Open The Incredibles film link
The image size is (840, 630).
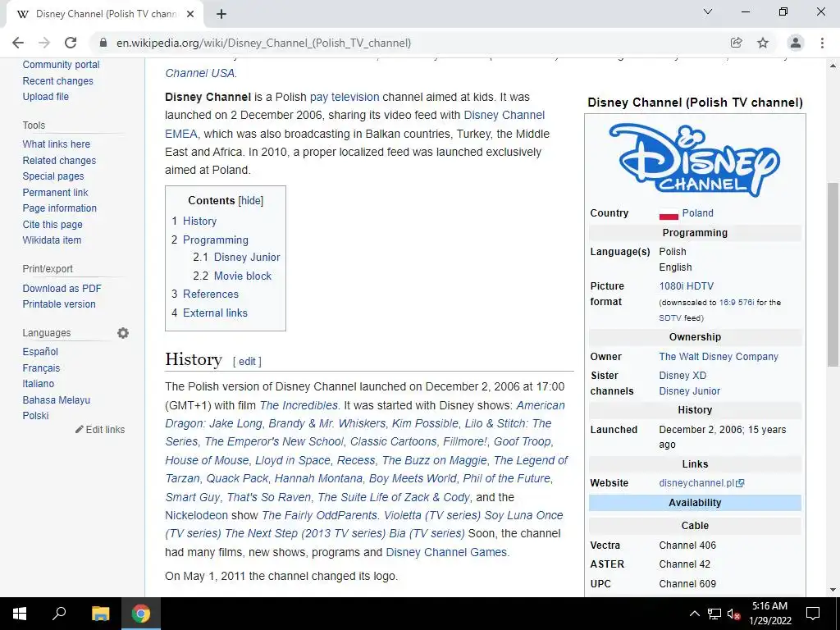[299, 405]
